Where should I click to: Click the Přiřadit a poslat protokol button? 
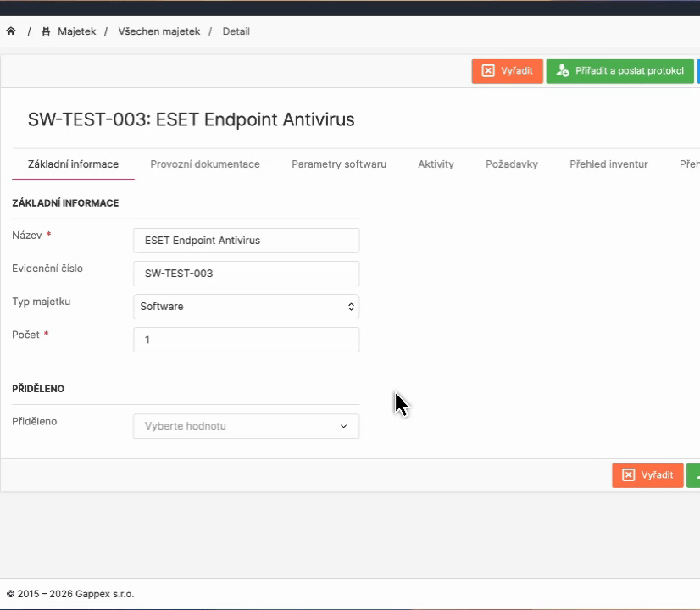point(619,71)
